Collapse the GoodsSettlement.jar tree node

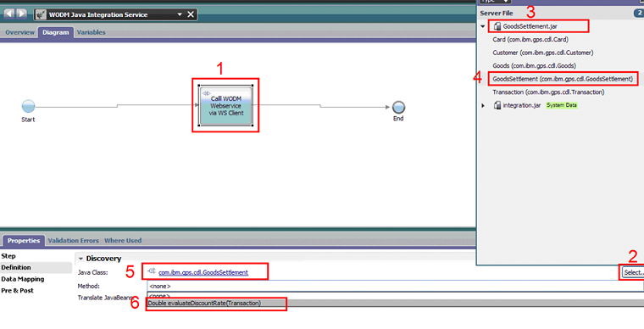click(x=483, y=26)
